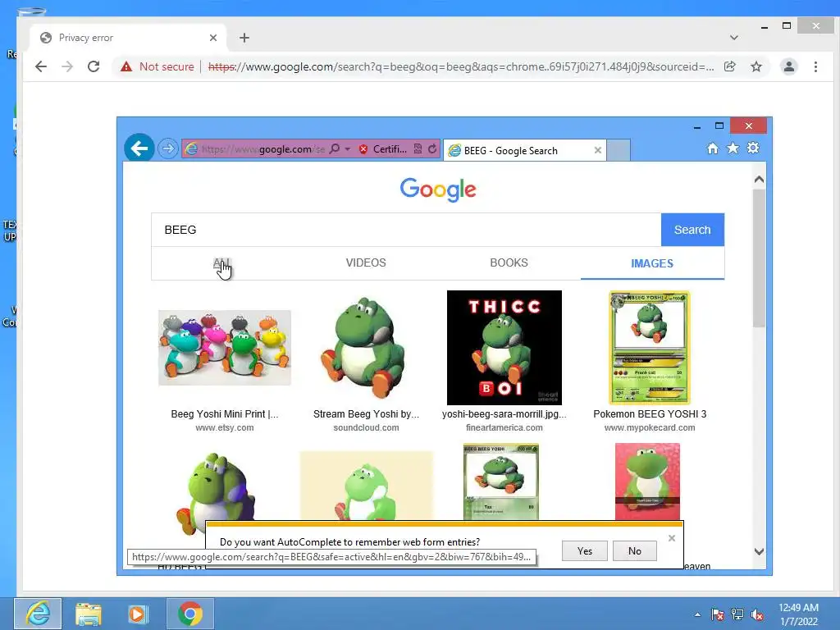Open the yoshi-beeg-sara-morrill.jpg link
840x630 pixels.
tap(504, 414)
